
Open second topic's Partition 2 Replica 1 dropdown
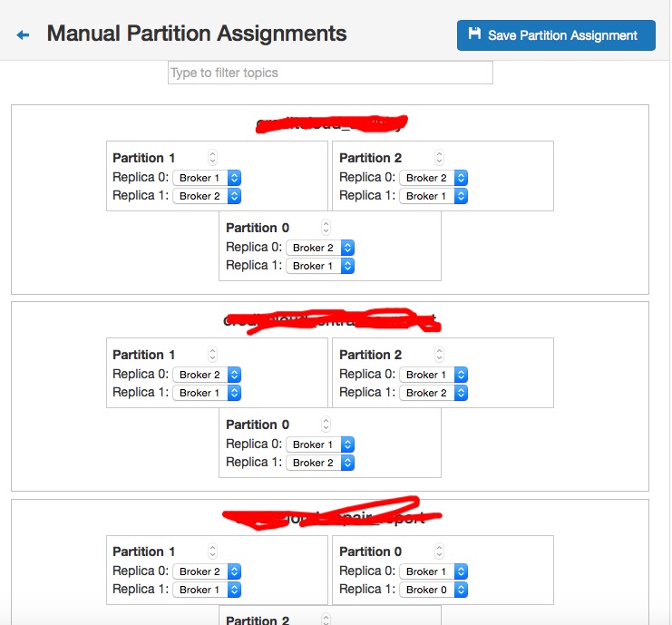(433, 393)
